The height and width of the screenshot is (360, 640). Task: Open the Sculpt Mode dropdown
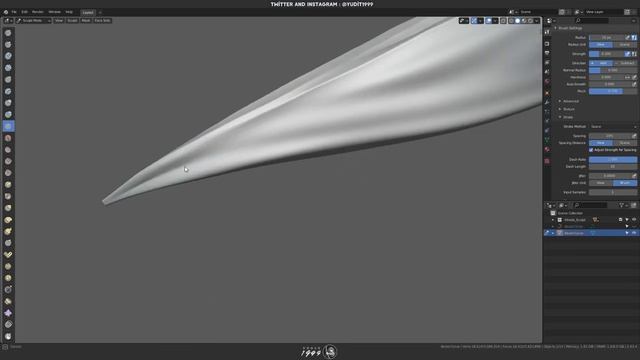coord(33,20)
